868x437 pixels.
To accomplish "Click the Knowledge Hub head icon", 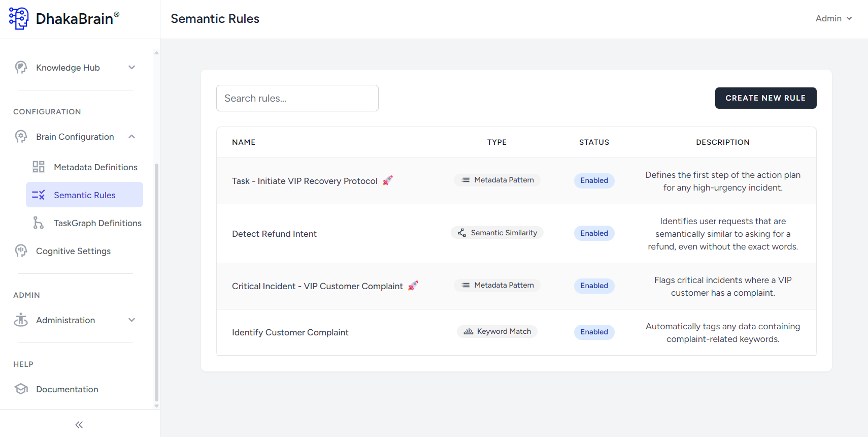I will point(21,68).
